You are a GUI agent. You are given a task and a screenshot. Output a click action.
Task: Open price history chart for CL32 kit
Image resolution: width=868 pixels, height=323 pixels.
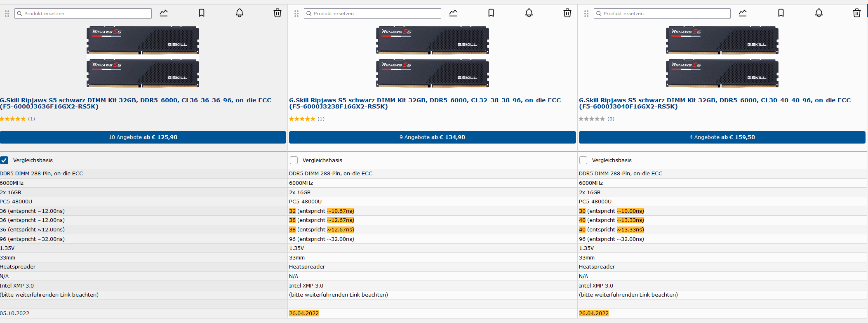[453, 13]
